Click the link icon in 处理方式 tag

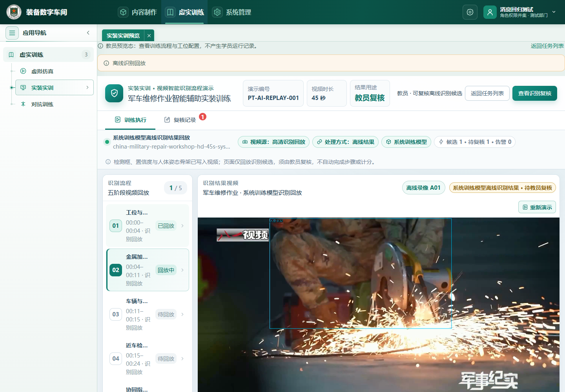tap(319, 142)
